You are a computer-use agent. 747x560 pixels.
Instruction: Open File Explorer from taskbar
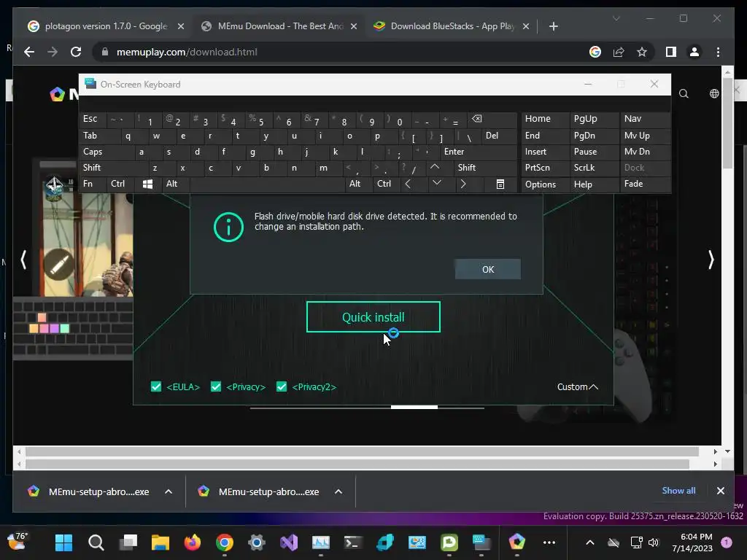coord(160,542)
